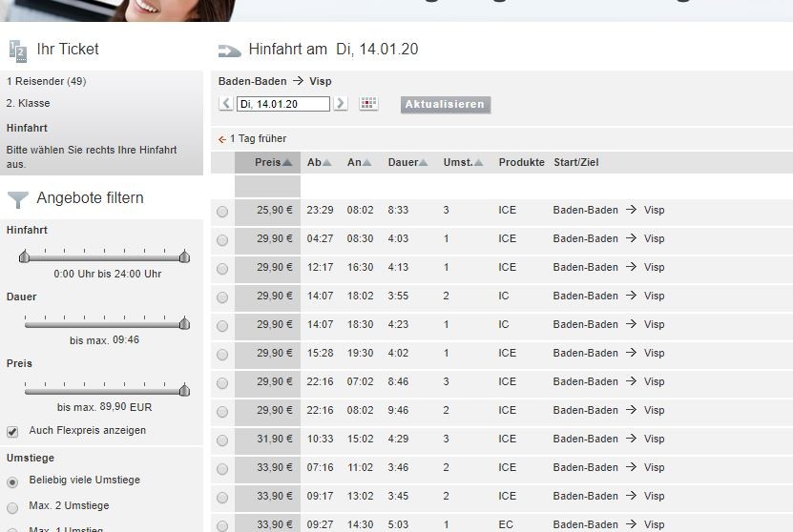Viewport: 793px width, 532px height.
Task: Click the Aktualisieren button
Action: 445,105
